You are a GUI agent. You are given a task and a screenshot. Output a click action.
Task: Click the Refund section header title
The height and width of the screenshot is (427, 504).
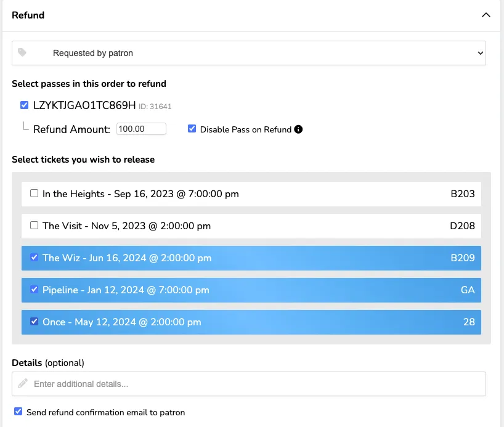click(x=28, y=15)
